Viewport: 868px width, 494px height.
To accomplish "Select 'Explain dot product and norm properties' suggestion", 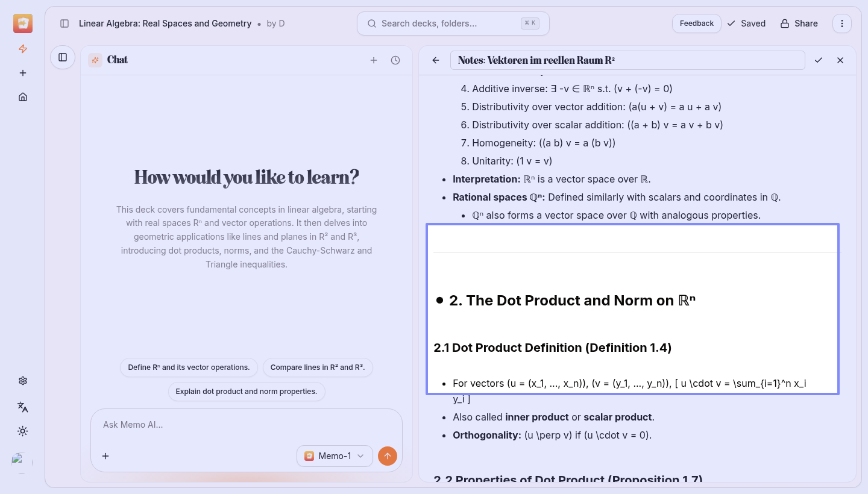I will pos(246,392).
